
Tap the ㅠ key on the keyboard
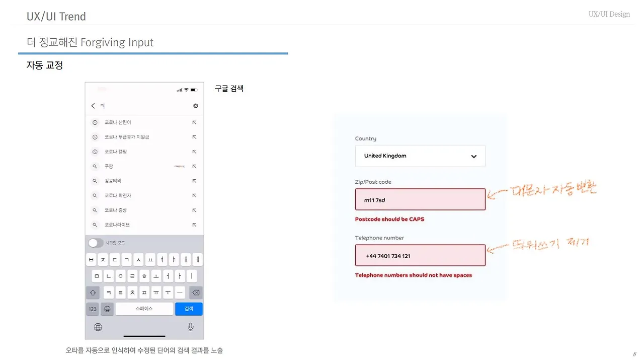point(156,293)
